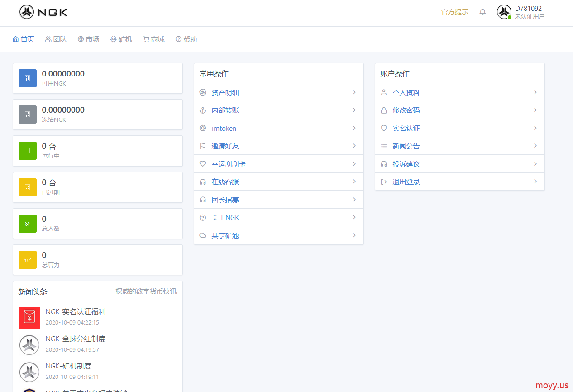Expand the 资产明细 row chevron
This screenshot has width=573, height=392.
(x=354, y=92)
